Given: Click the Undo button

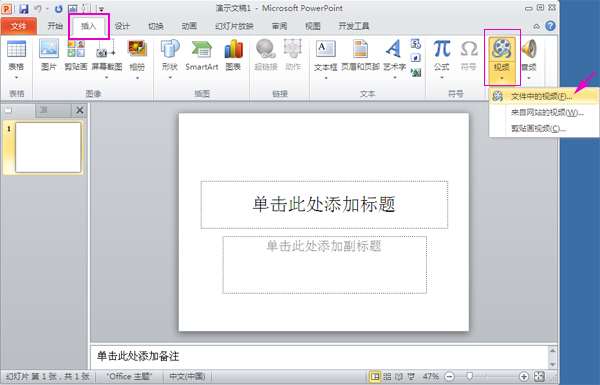Looking at the screenshot, I should [38, 8].
